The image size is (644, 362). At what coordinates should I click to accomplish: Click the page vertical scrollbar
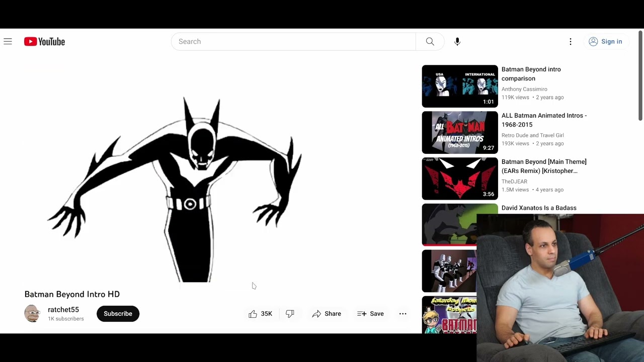coord(640,75)
